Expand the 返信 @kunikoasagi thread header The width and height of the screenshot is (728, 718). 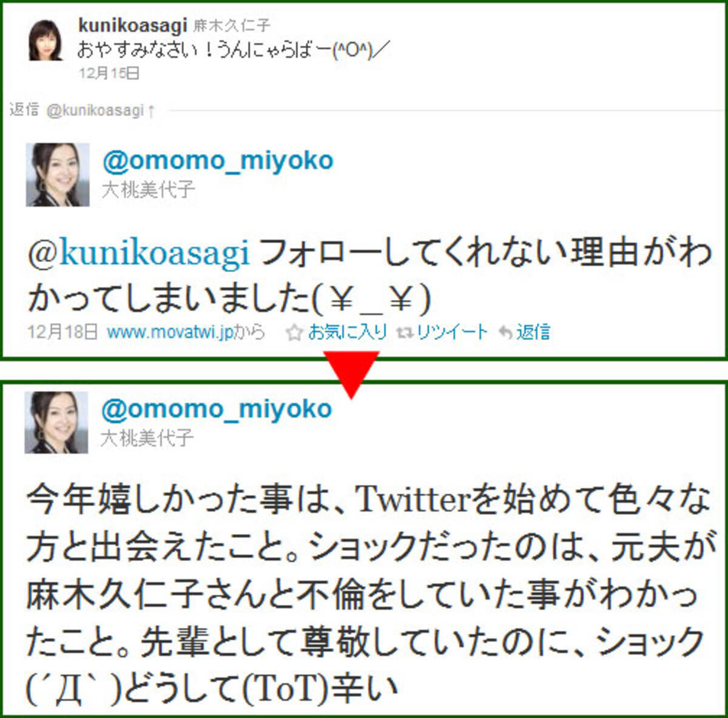(83, 110)
